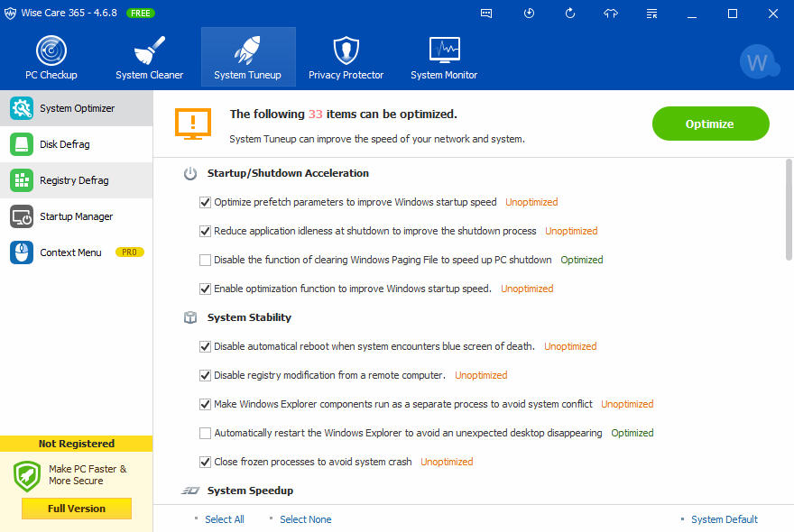Open the PC Checkup section
794x532 pixels.
pyautogui.click(x=51, y=57)
